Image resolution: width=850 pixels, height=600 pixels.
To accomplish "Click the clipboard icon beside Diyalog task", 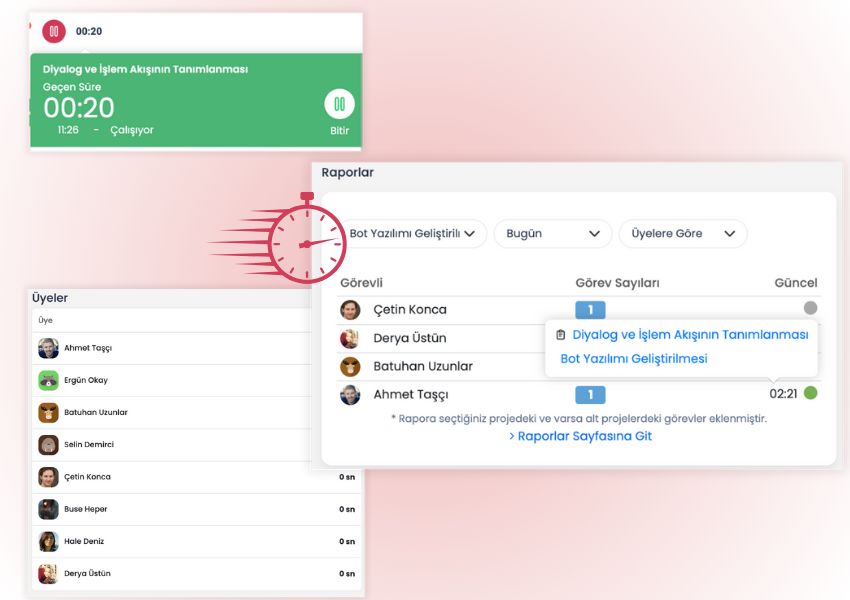I will click(x=560, y=335).
